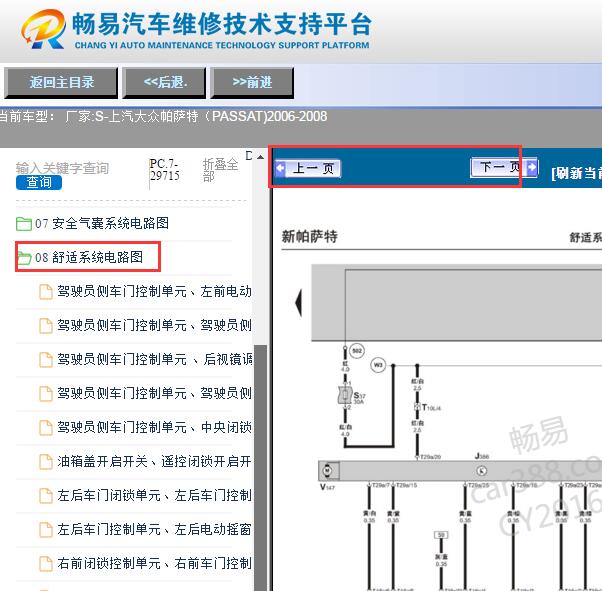Go to next page with 下一页

tap(499, 168)
